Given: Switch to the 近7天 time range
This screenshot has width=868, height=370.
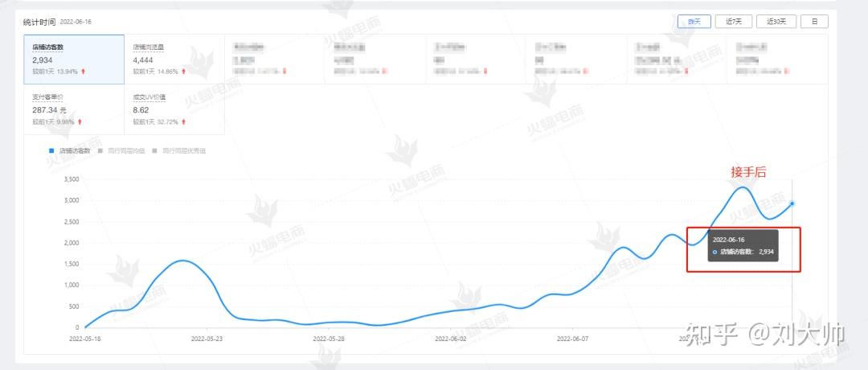Looking at the screenshot, I should click(x=734, y=22).
